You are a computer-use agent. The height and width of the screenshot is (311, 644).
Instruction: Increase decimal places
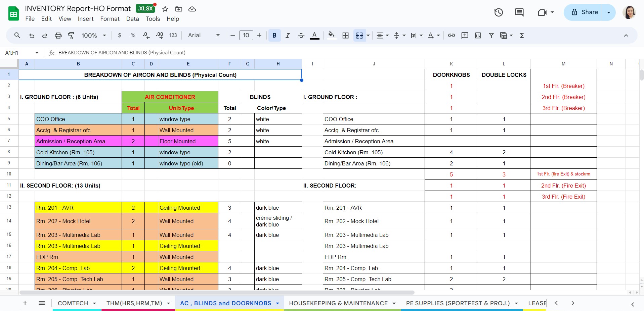[160, 35]
